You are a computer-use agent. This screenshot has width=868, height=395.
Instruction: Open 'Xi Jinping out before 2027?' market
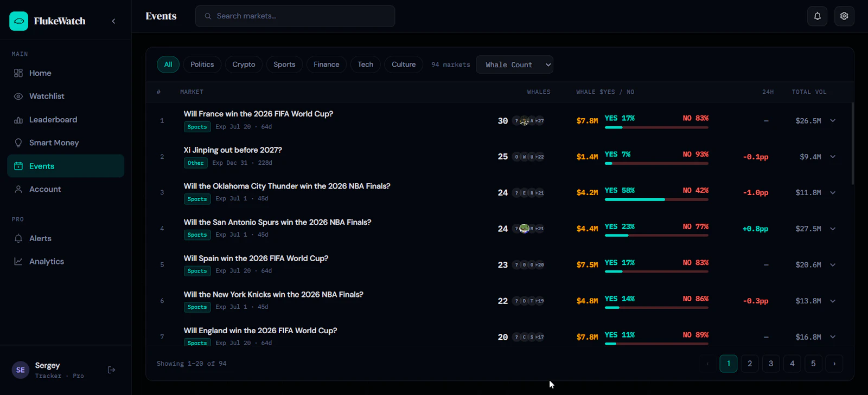[x=233, y=150]
